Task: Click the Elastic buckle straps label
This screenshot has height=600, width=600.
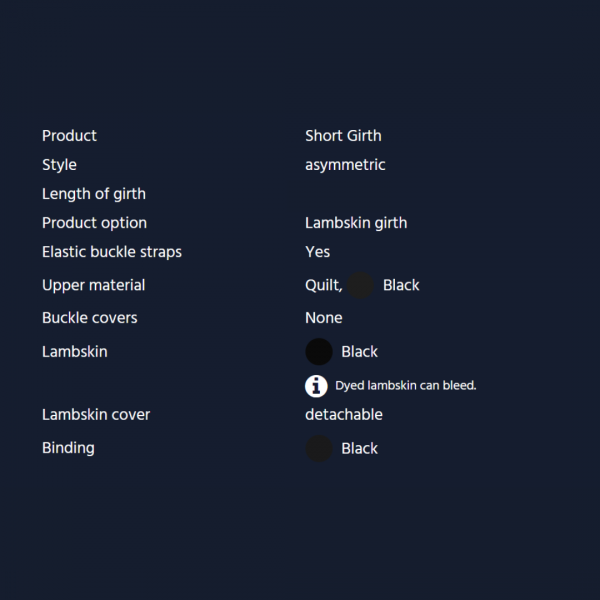Action: coord(112,252)
